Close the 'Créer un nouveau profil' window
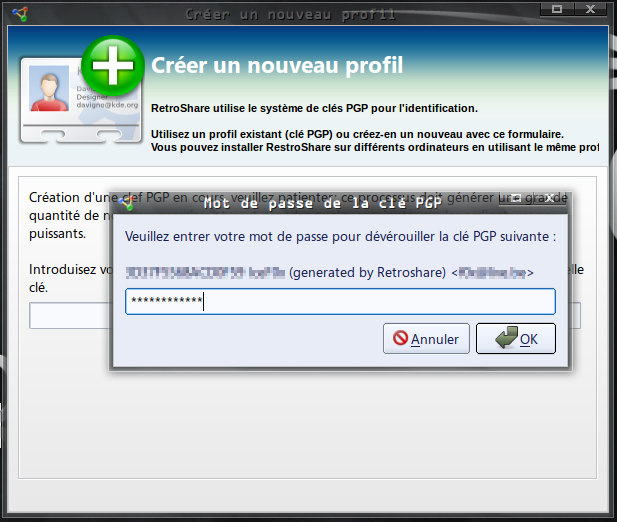 tap(590, 9)
